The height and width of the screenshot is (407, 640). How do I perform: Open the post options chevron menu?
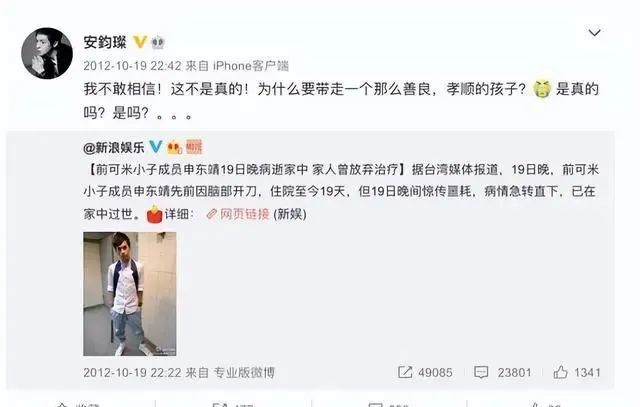click(594, 32)
